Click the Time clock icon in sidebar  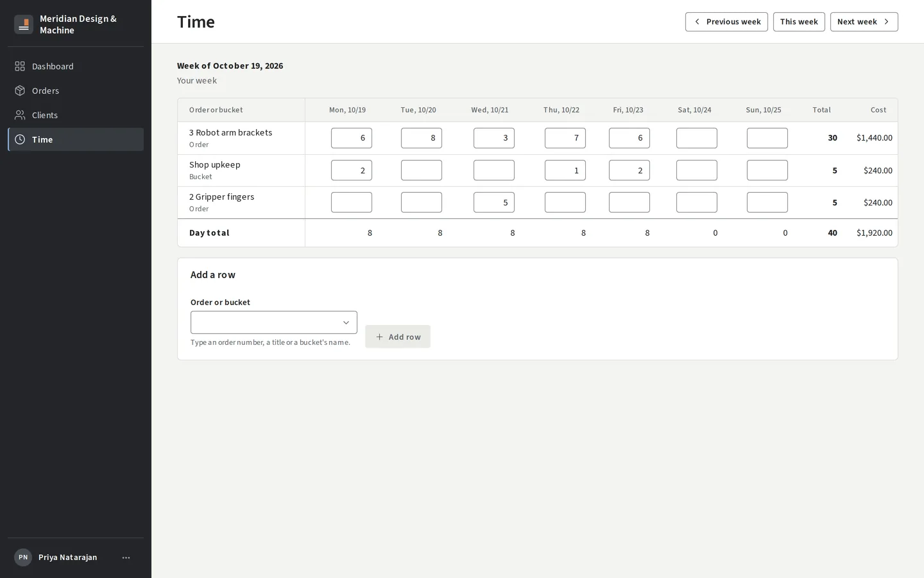point(20,139)
